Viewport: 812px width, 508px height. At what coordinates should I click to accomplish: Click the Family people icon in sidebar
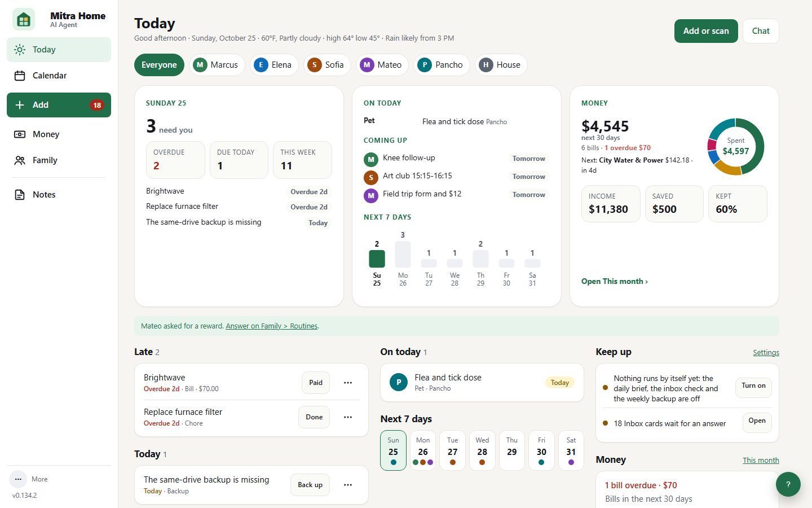click(20, 160)
